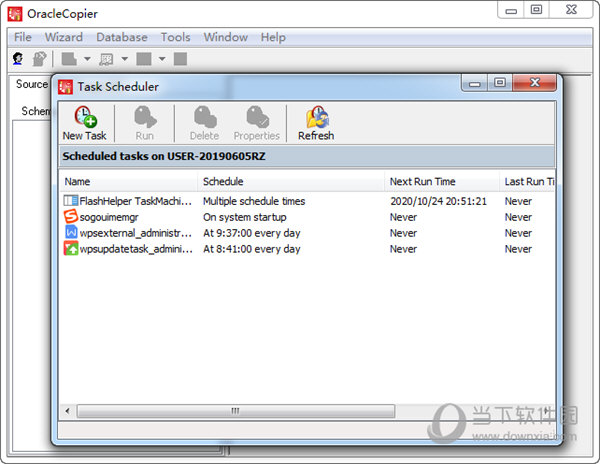Viewport: 600px width, 464px height.
Task: Maximize the Task Scheduler dialog
Action: coord(500,83)
